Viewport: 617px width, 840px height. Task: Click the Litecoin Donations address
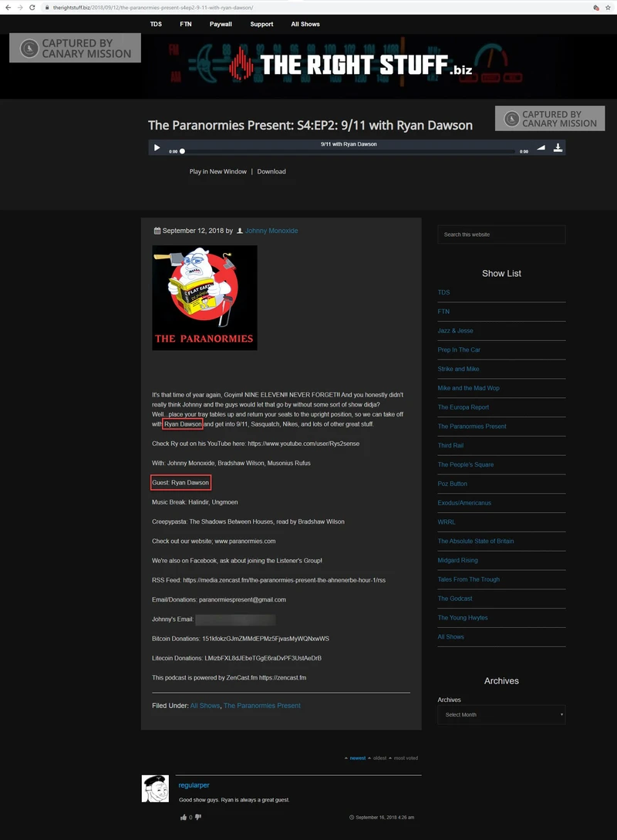[x=263, y=658]
